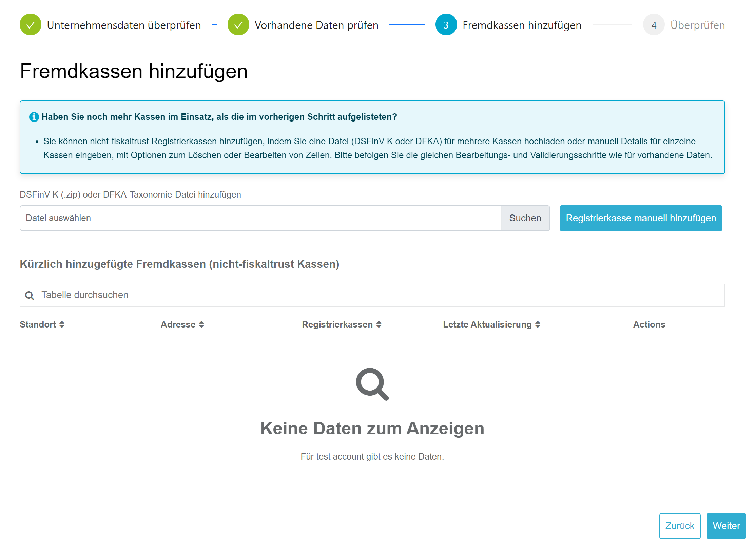The image size is (756, 542).
Task: Click the DSFinV-K file field label
Action: [x=130, y=194]
